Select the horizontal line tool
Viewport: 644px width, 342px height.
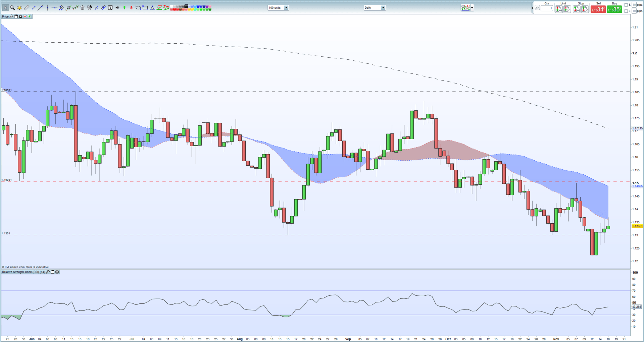[x=54, y=8]
